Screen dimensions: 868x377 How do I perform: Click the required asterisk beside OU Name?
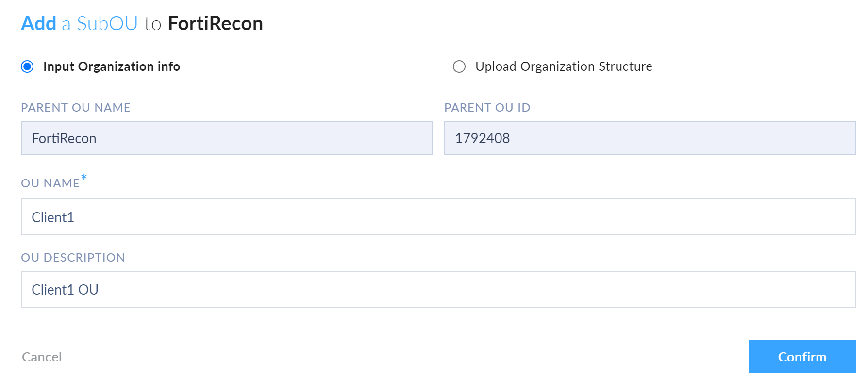[84, 178]
